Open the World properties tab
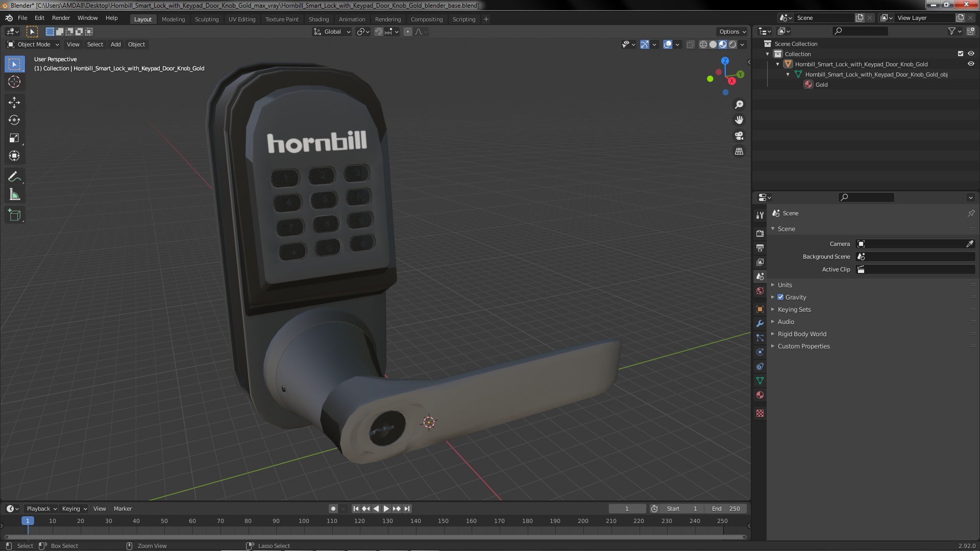 coord(759,291)
